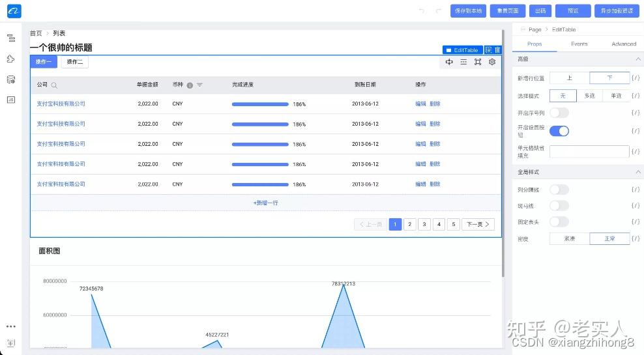Enable the 斑马线 switch
The width and height of the screenshot is (644, 355).
pyautogui.click(x=559, y=206)
